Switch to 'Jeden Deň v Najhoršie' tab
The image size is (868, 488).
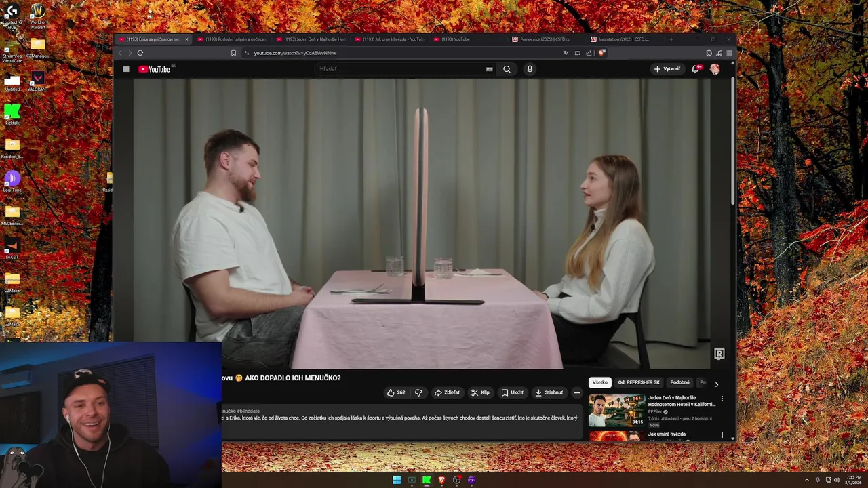[311, 39]
